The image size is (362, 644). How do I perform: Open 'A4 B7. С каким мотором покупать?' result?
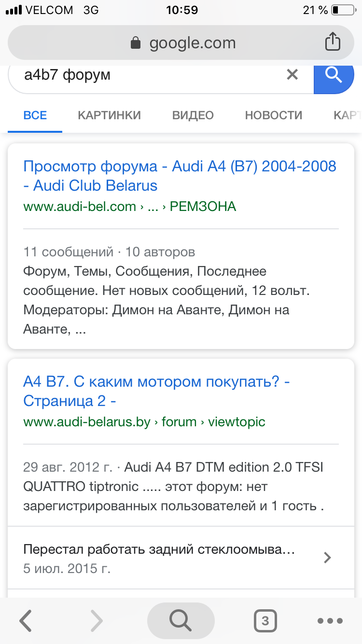tap(156, 391)
